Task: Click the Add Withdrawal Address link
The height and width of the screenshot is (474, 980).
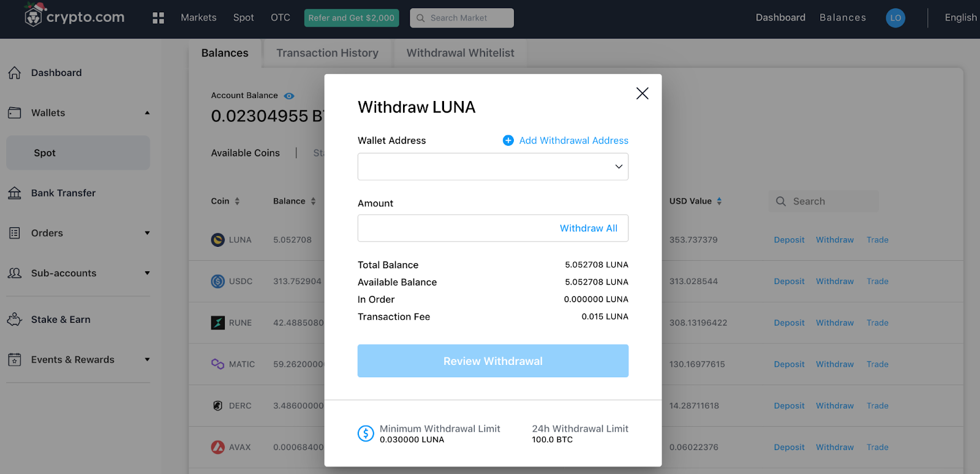Action: (574, 140)
